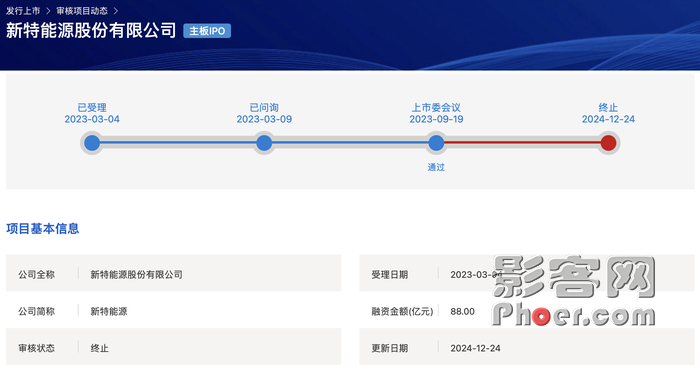Image resolution: width=700 pixels, height=371 pixels.
Task: Click the 公司全称 value 新特能源股份有限公司
Action: pos(137,275)
